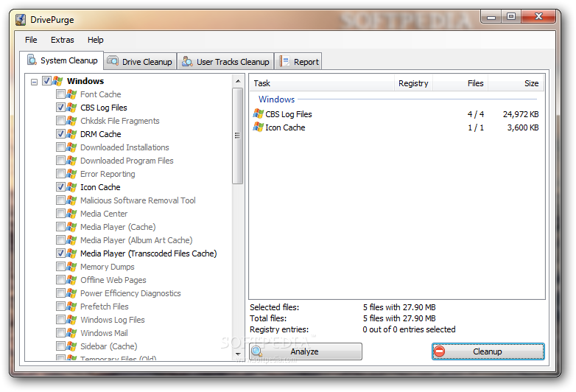Collapse the Windows tree node
The width and height of the screenshot is (576, 392).
coord(34,82)
